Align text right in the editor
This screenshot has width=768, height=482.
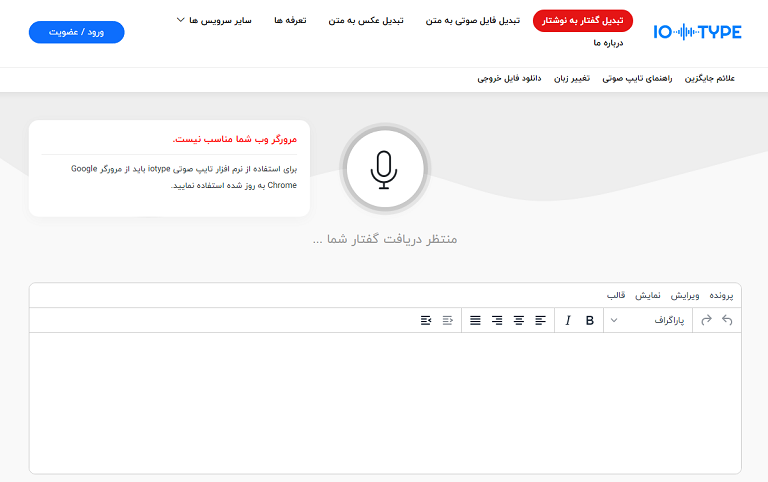point(497,320)
